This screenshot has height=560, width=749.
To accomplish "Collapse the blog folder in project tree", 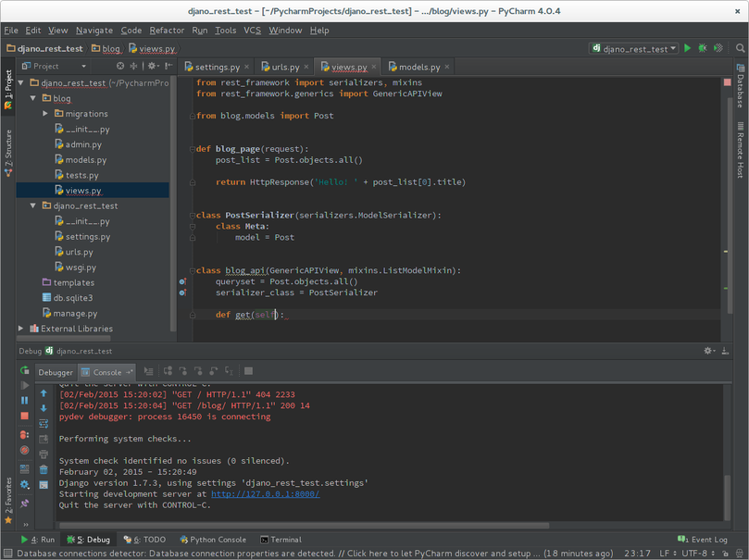I will coord(33,98).
